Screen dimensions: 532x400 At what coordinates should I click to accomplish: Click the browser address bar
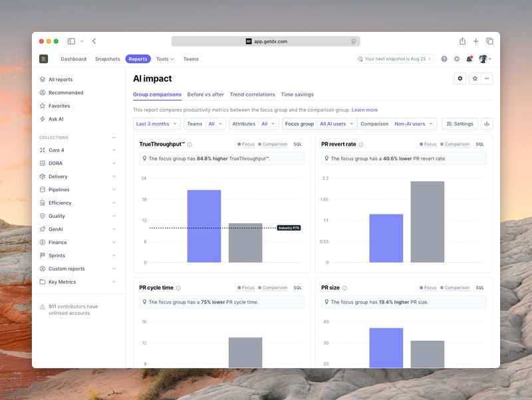(x=266, y=41)
